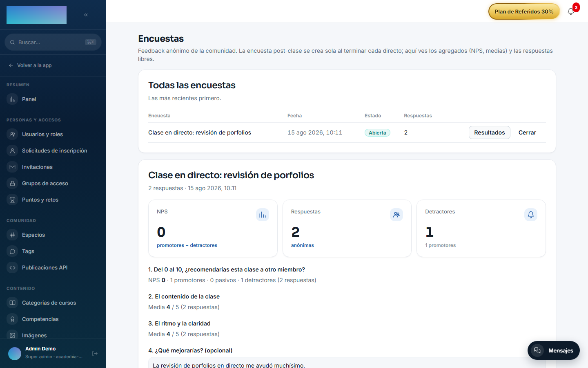Click question 4 ¿Qué mejorarías?
Viewport: 588px width, 368px height.
[190, 350]
